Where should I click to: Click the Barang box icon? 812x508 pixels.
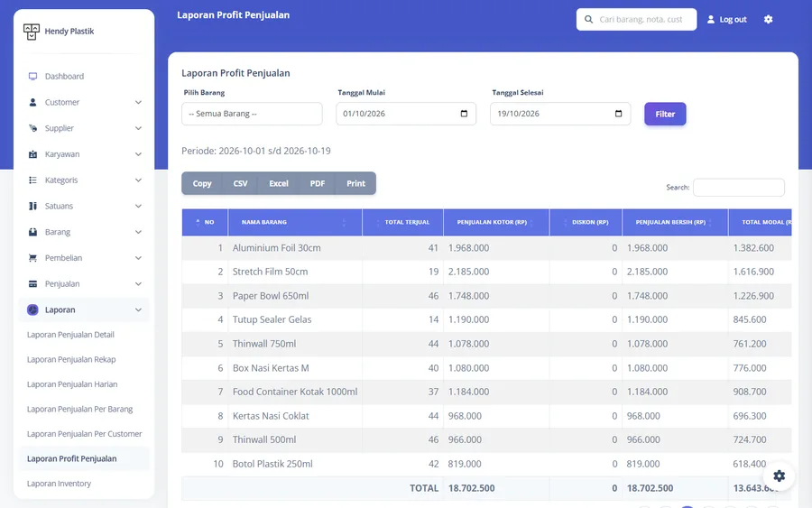pos(32,232)
